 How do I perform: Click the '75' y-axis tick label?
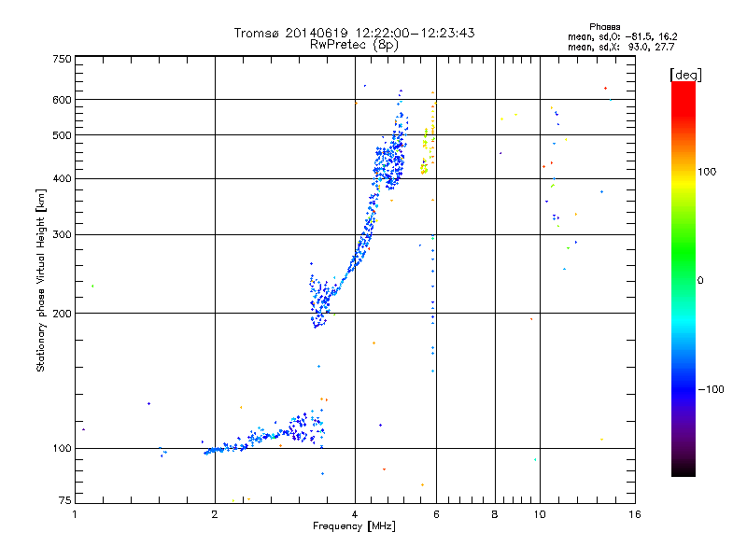[65, 500]
